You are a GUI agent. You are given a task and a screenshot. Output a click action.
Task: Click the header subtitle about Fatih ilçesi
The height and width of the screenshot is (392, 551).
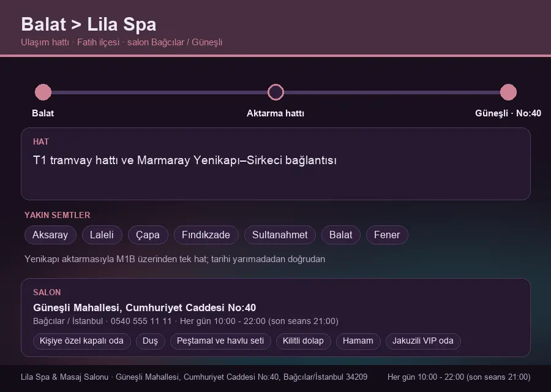point(122,42)
